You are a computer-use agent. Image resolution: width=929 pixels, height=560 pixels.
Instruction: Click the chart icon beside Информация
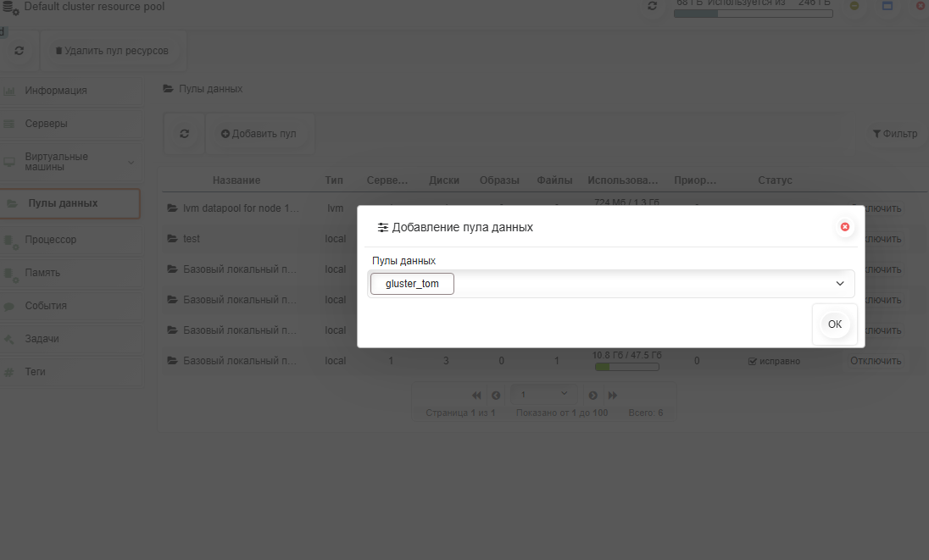click(8, 91)
